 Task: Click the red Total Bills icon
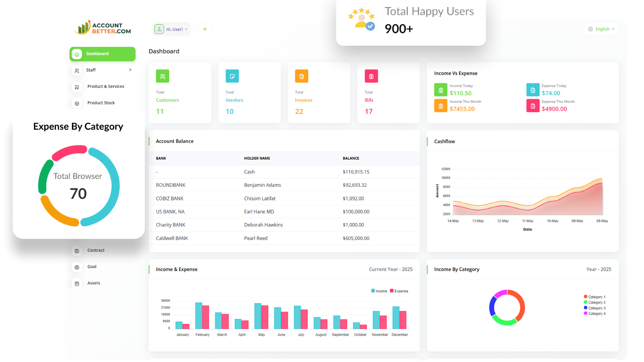(x=371, y=76)
